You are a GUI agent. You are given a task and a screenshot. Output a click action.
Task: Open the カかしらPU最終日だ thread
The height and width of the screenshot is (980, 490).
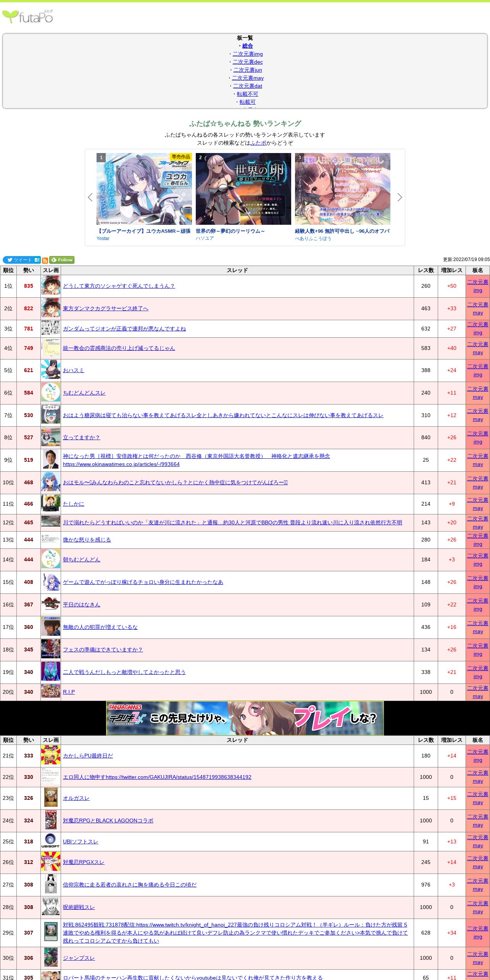[88, 756]
